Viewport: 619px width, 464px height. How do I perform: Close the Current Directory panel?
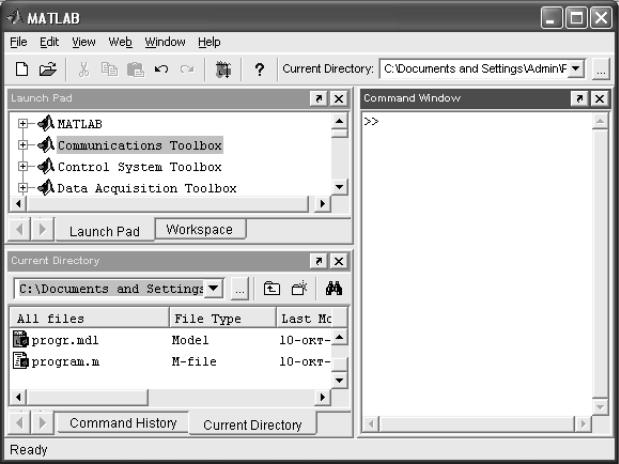tap(339, 261)
